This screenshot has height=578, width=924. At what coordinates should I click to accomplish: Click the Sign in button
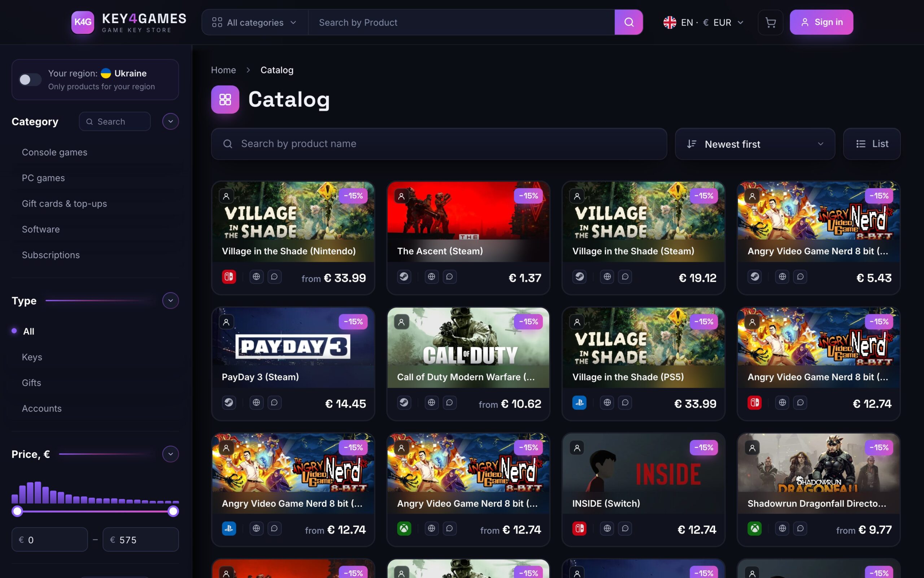821,22
